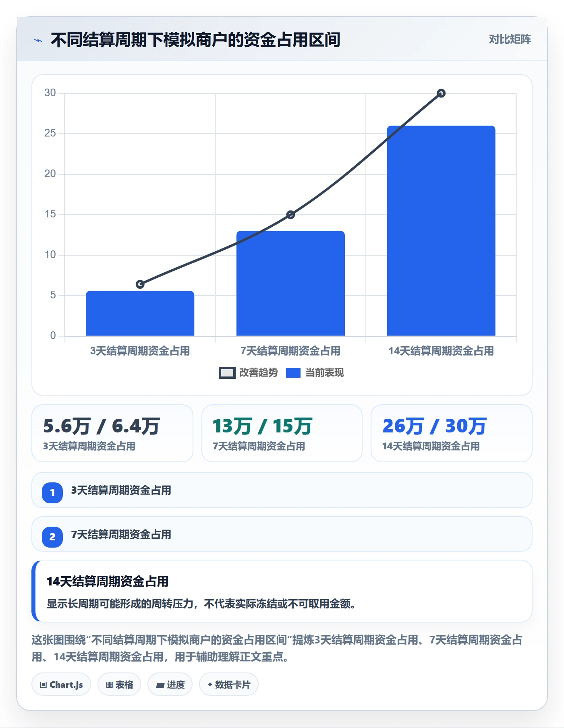This screenshot has width=564, height=728.
Task: Open the 5.6万 / 6.4万 data card
Action: (112, 433)
